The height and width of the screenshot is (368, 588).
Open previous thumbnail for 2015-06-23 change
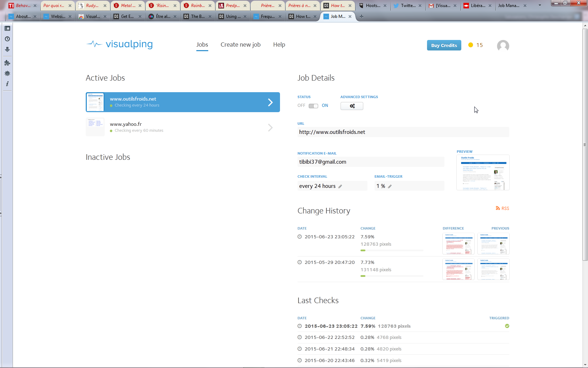493,244
